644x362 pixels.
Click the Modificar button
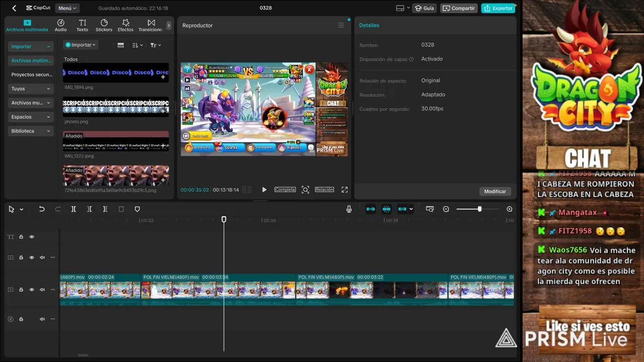(495, 191)
